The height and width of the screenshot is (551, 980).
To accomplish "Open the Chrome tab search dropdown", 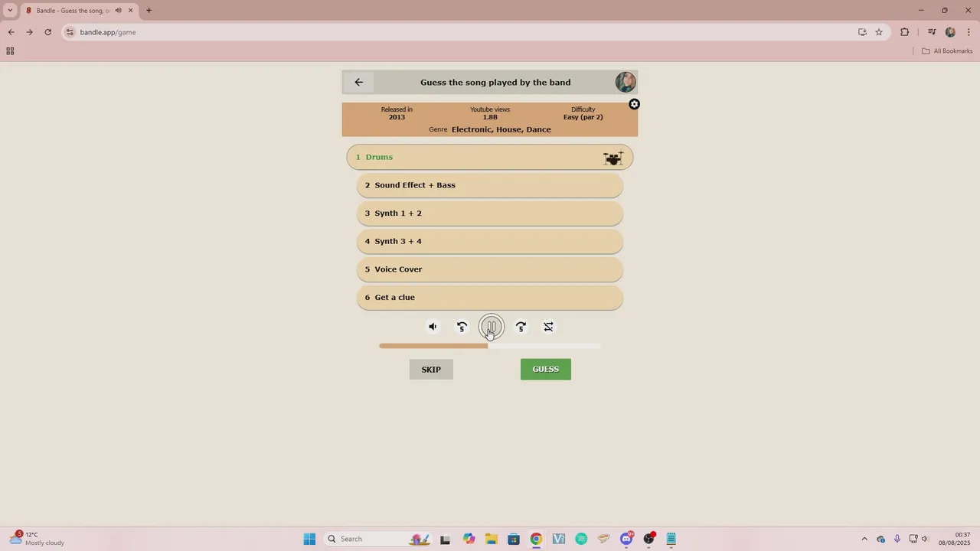I will pos(10,10).
